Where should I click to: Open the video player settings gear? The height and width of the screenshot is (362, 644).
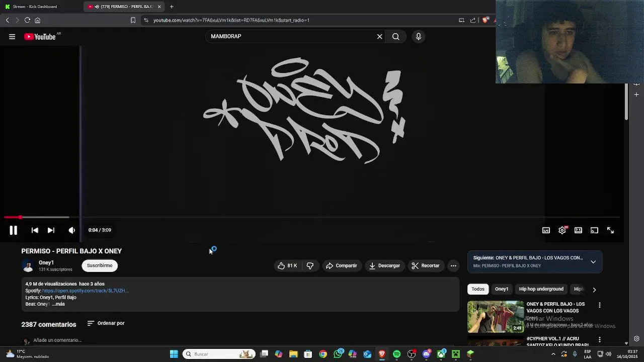tap(562, 230)
